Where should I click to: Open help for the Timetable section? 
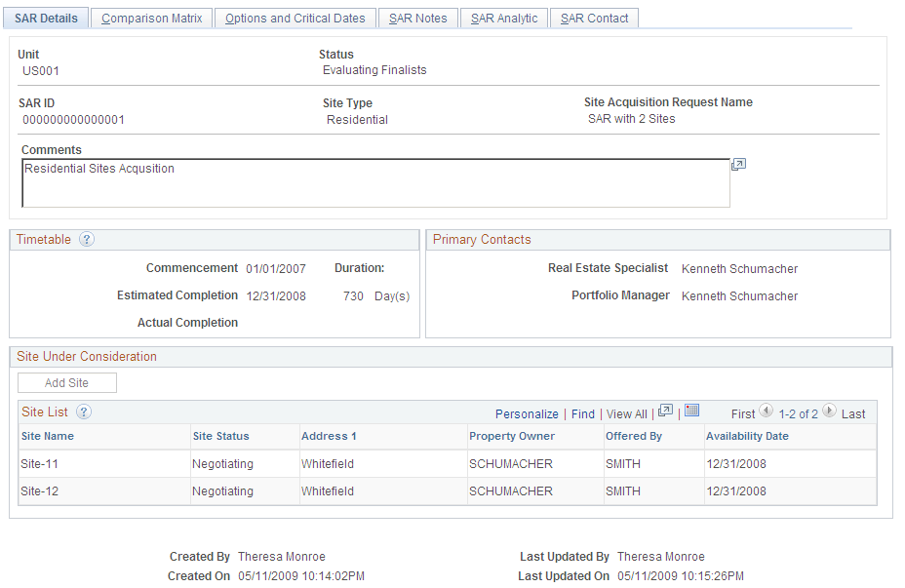coord(86,239)
